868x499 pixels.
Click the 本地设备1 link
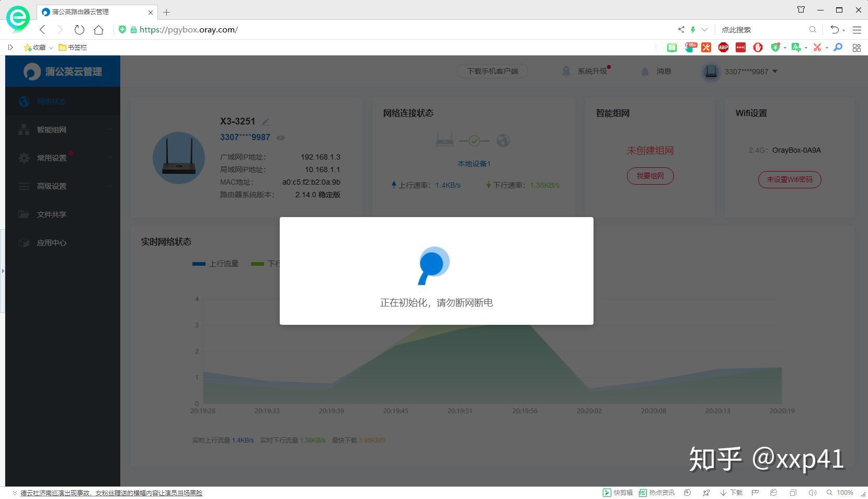[474, 164]
